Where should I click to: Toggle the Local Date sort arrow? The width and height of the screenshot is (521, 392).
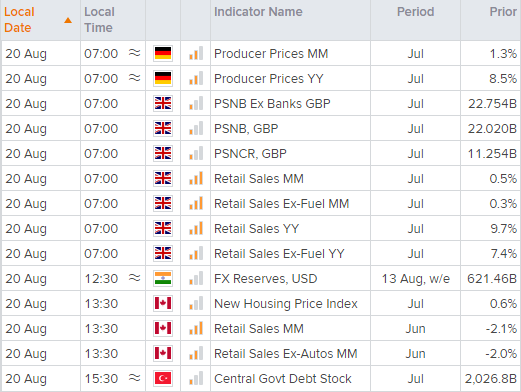[x=68, y=20]
